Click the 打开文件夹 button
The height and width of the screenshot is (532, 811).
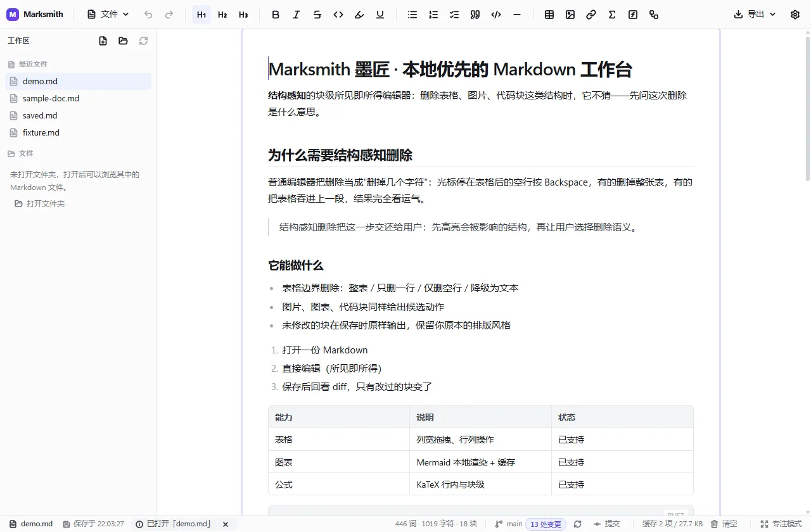click(x=40, y=204)
